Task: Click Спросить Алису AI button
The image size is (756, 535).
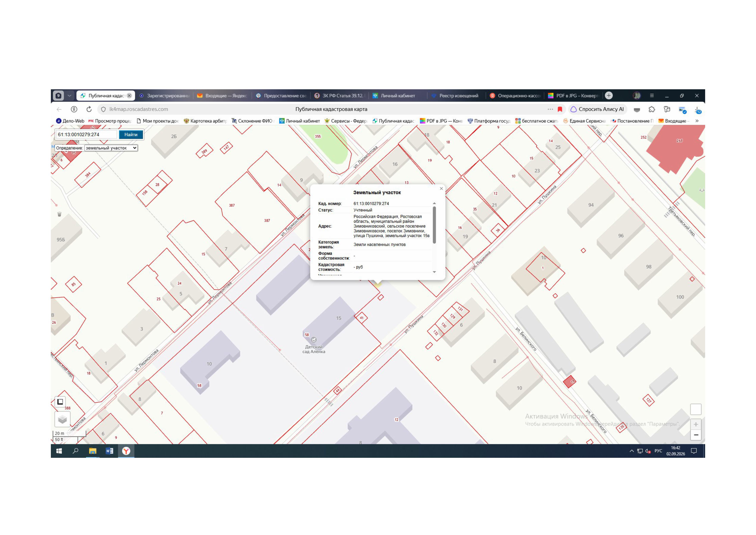Action: [597, 109]
